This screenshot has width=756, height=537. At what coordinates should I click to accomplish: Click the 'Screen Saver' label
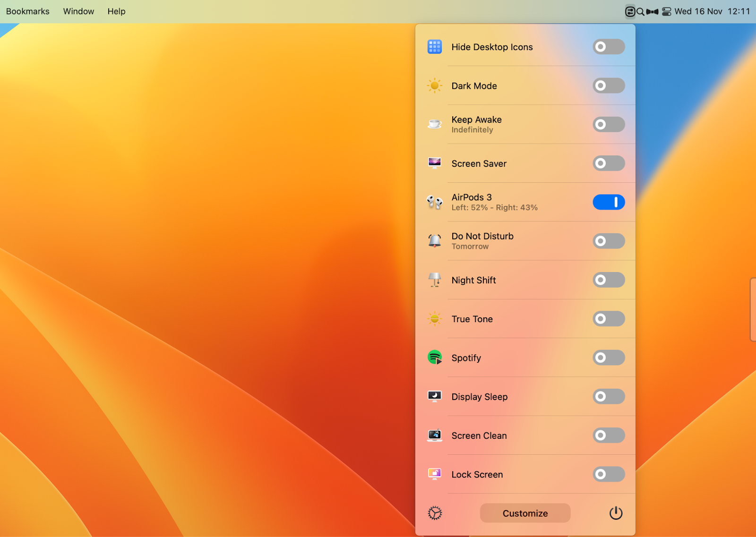(479, 164)
